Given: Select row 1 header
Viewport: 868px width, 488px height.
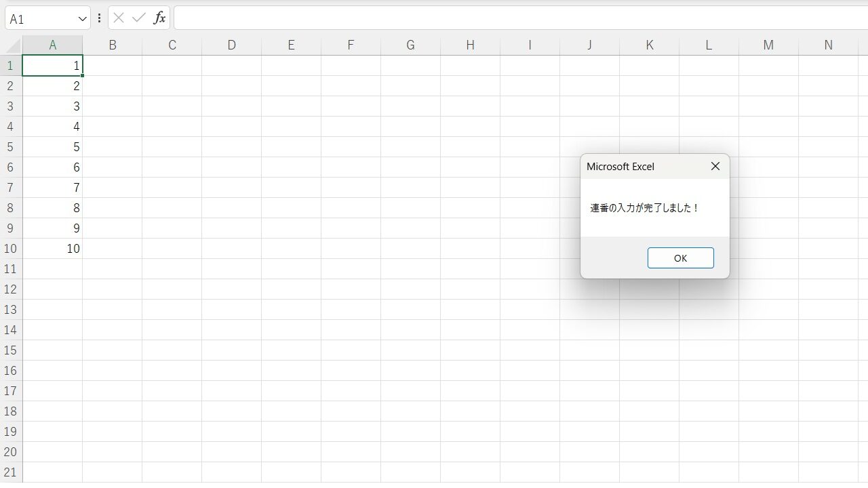Looking at the screenshot, I should click(10, 66).
